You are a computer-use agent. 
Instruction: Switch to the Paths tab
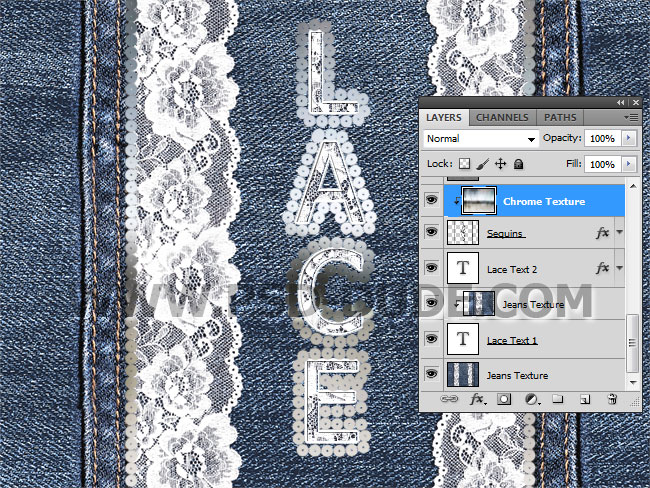(x=559, y=118)
